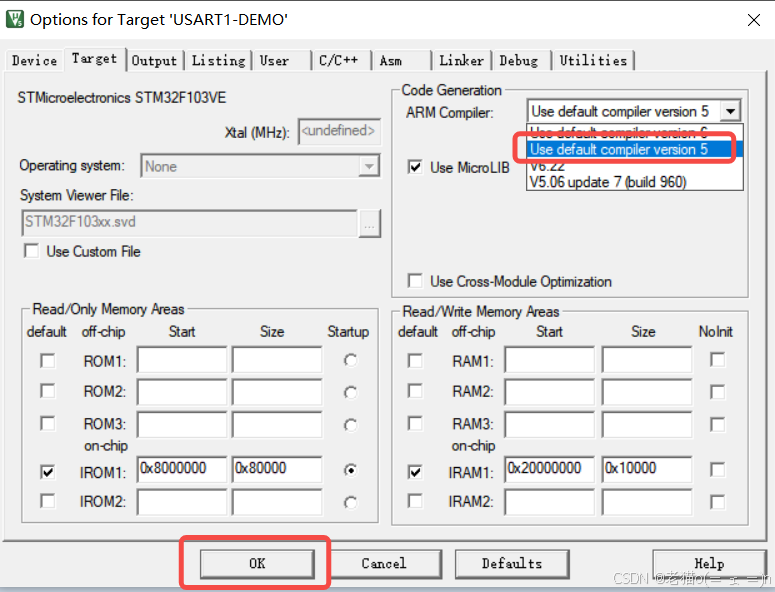This screenshot has width=775, height=592.
Task: Check the IRAM2 default checkbox
Action: coord(415,501)
